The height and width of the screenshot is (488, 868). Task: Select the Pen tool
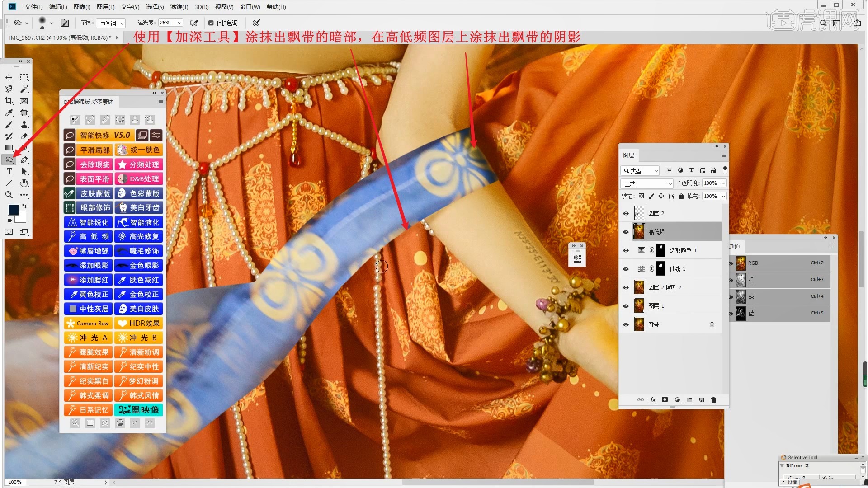point(24,160)
